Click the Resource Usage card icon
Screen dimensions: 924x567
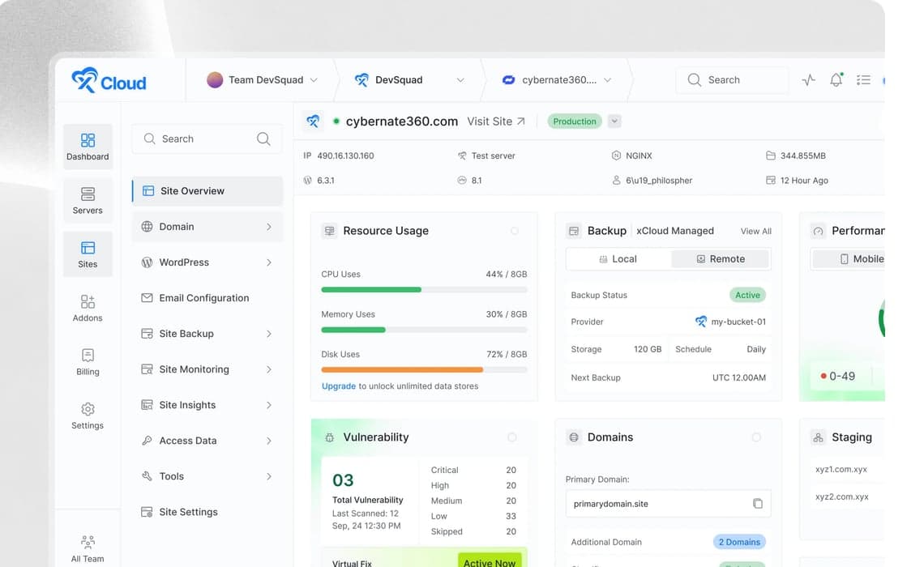329,231
